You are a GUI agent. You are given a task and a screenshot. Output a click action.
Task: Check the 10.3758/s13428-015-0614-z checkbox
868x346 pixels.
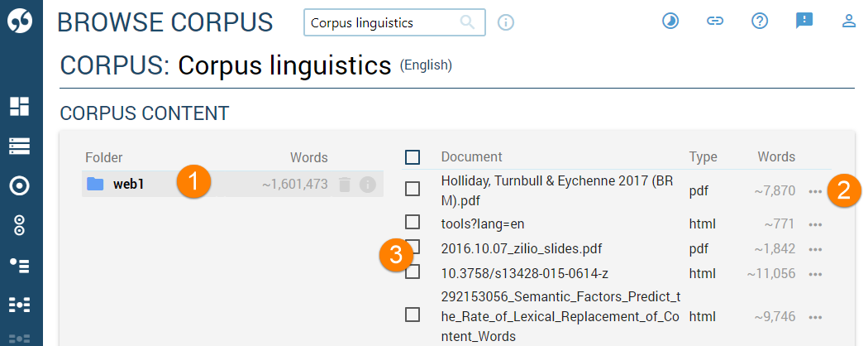[x=413, y=272]
